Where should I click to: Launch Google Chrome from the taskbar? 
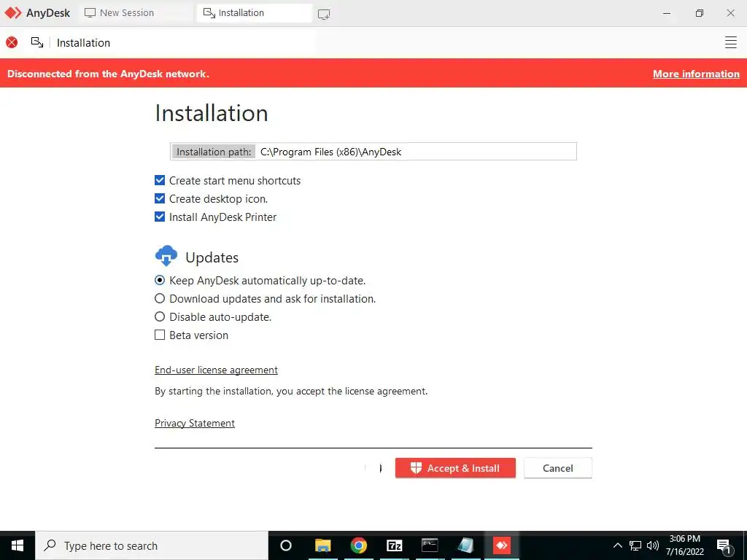[x=358, y=545]
